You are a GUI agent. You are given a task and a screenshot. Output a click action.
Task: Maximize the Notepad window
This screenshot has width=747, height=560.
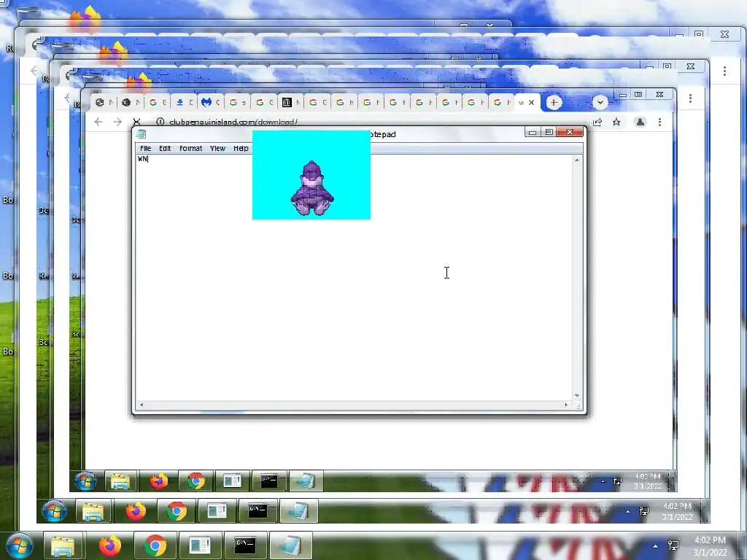pyautogui.click(x=549, y=132)
